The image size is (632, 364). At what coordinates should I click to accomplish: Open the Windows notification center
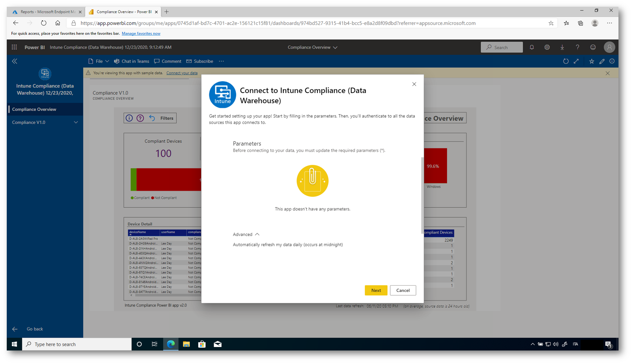608,344
